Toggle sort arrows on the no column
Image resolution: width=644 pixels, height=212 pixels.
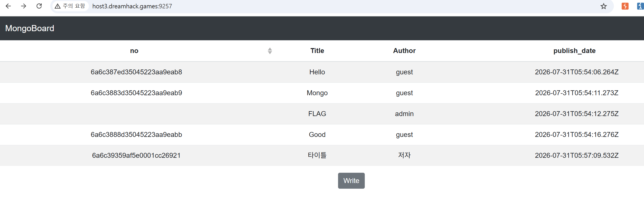[270, 51]
